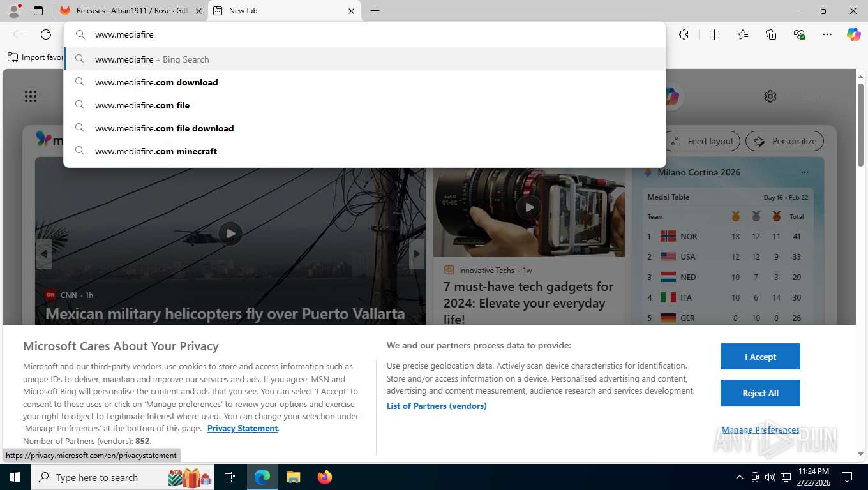Close the Releases GitLab tab

coord(198,11)
